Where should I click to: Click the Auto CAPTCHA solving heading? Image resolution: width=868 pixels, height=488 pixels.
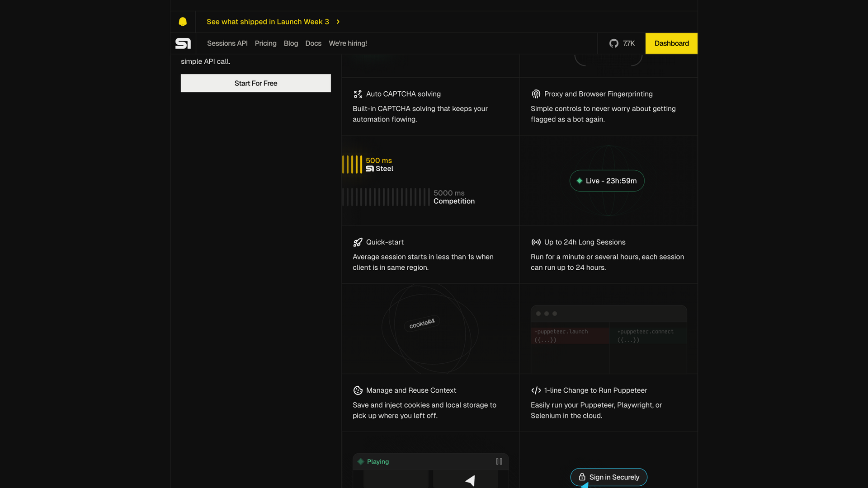pyautogui.click(x=403, y=94)
